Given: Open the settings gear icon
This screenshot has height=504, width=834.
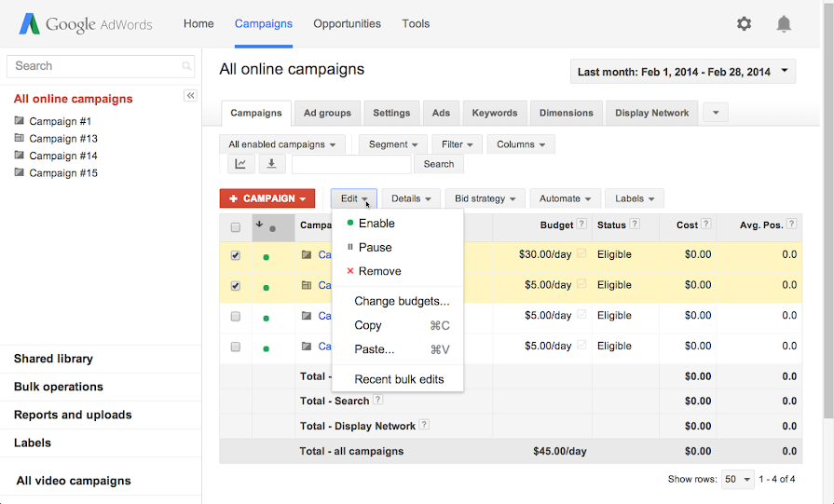Looking at the screenshot, I should coord(744,24).
